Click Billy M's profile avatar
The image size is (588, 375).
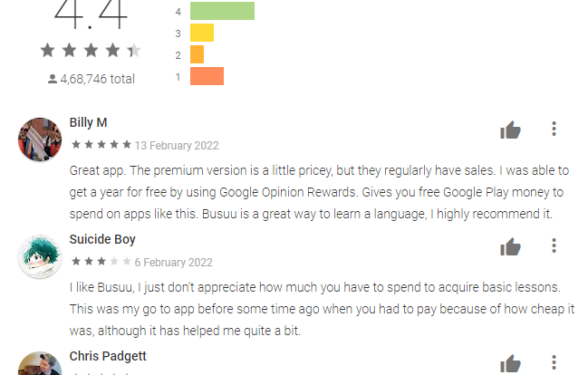pyautogui.click(x=40, y=139)
